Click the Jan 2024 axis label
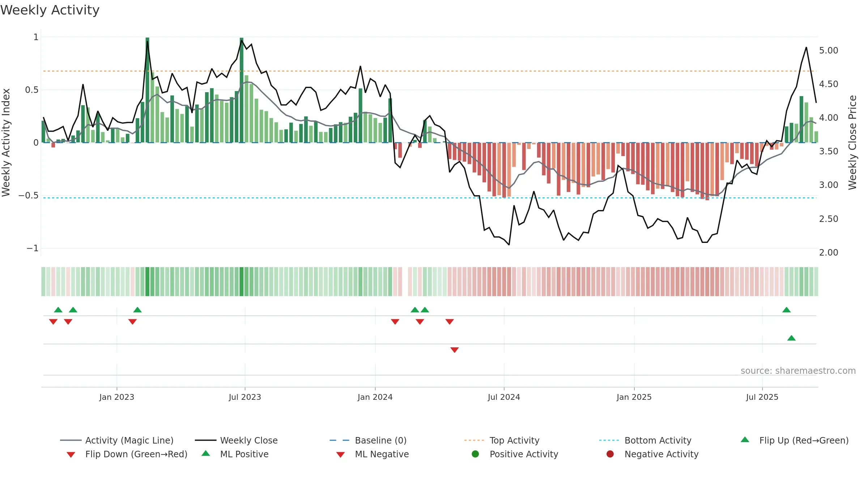 (375, 397)
